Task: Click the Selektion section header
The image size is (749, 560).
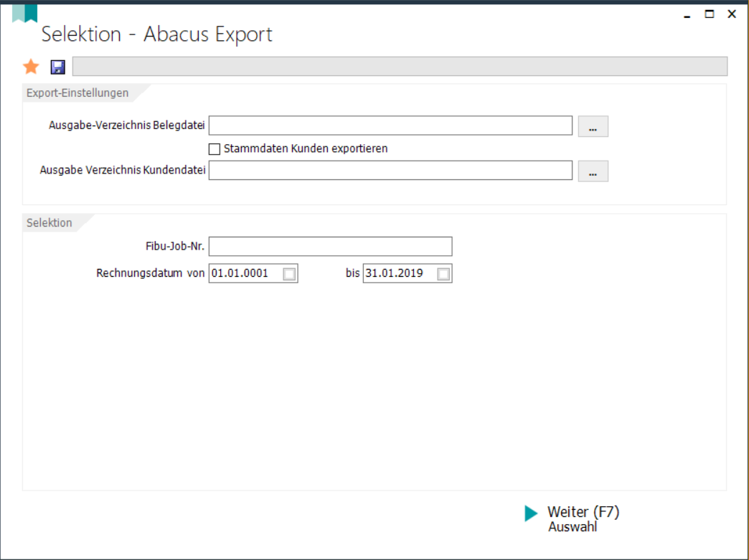Action: pyautogui.click(x=50, y=223)
